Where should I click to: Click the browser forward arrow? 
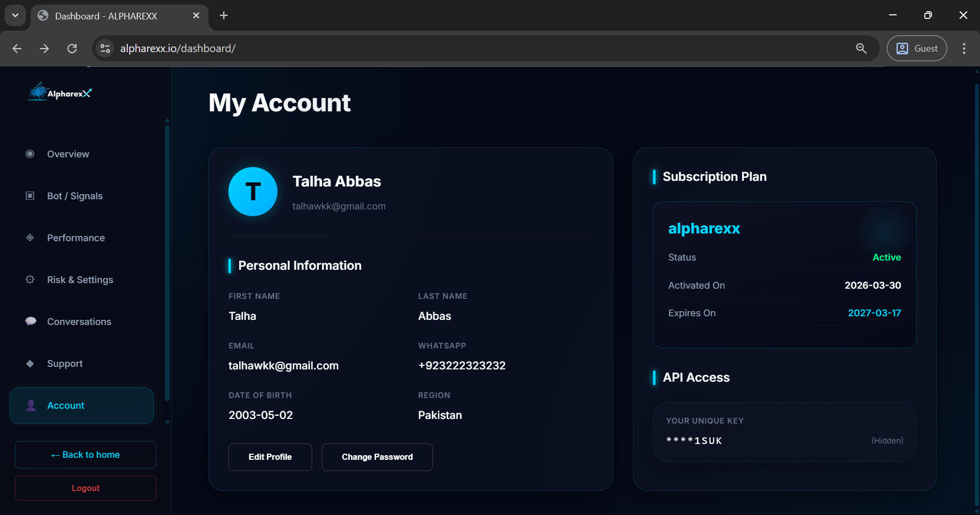[x=44, y=49]
